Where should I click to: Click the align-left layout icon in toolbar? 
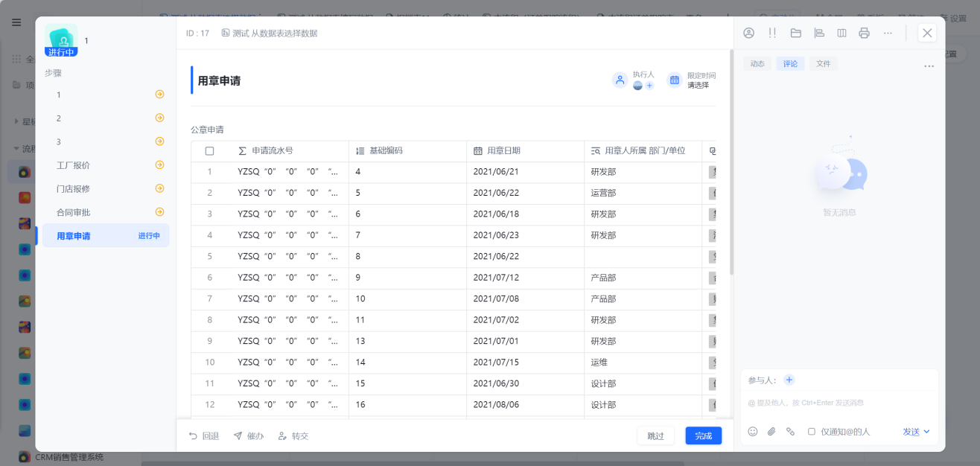point(819,33)
